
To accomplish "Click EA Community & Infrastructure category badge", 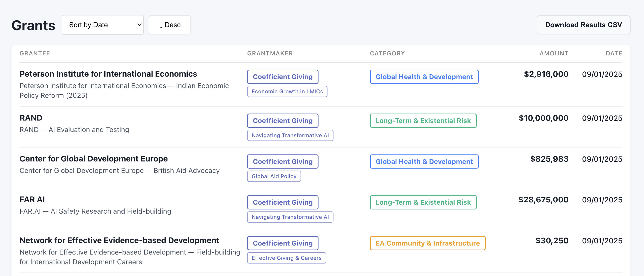I will point(427,243).
